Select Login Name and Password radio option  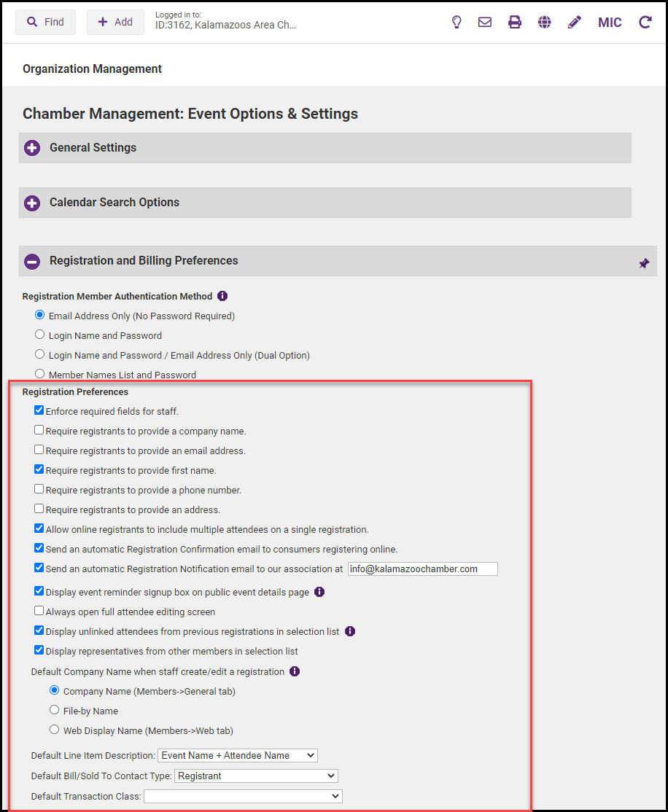pyautogui.click(x=40, y=335)
